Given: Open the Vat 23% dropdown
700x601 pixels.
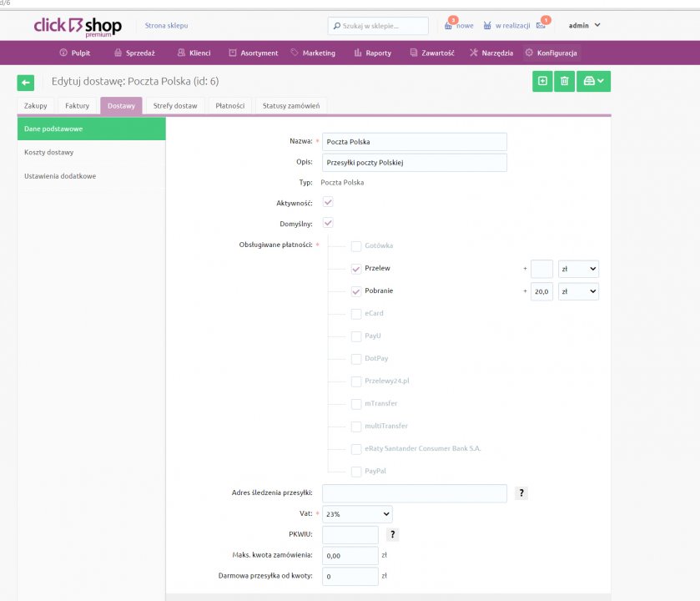Looking at the screenshot, I should point(357,514).
